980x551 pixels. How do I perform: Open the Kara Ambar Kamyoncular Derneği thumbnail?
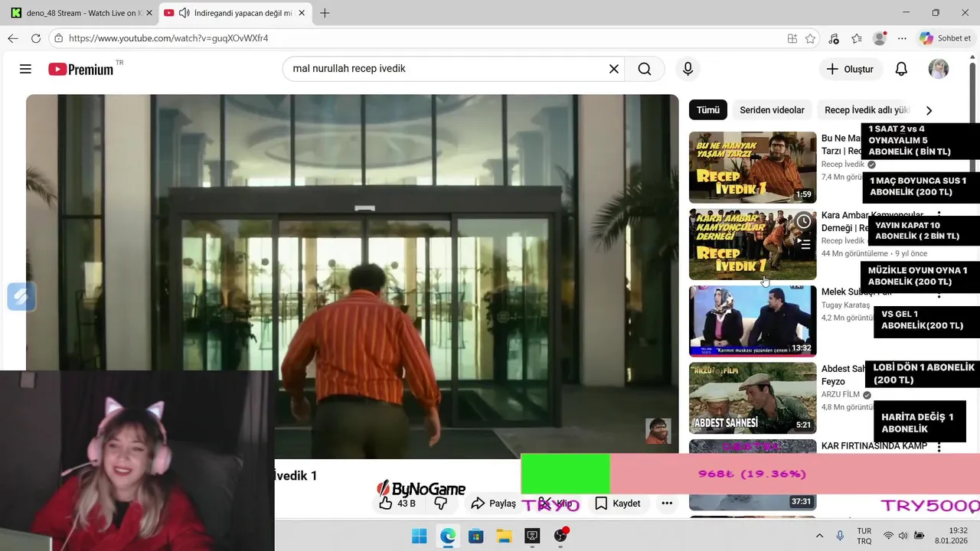(753, 244)
